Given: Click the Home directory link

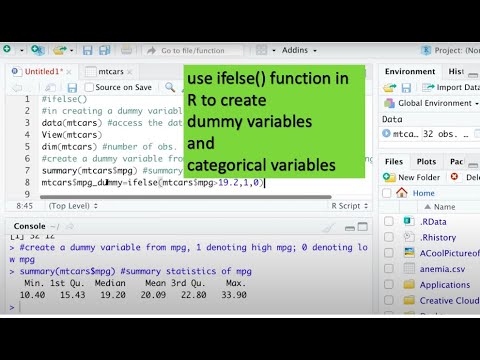Looking at the screenshot, I should click(423, 193).
